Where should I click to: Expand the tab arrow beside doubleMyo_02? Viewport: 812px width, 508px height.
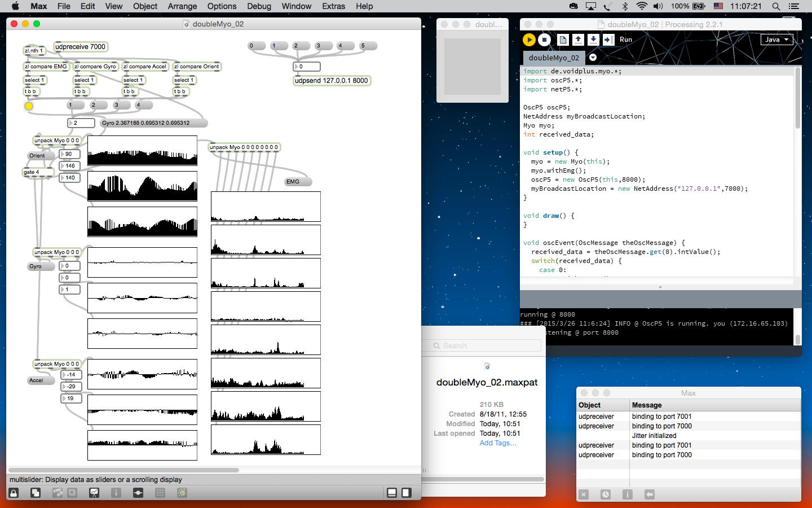tap(593, 58)
